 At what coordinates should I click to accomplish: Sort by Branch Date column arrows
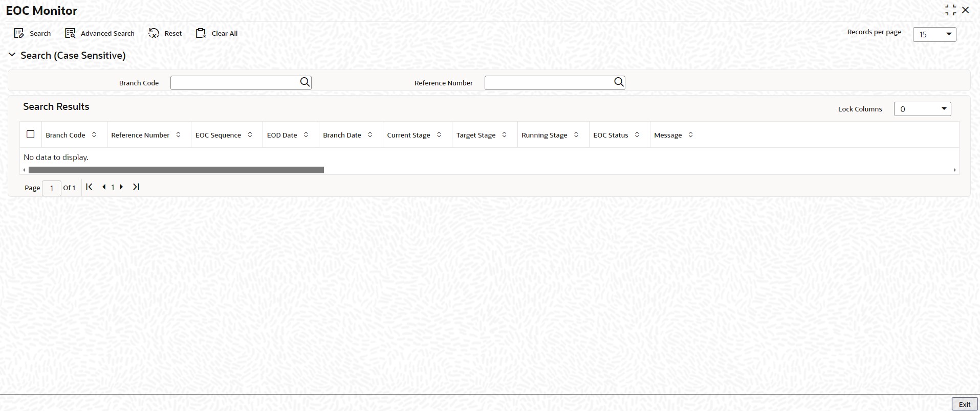click(x=370, y=135)
